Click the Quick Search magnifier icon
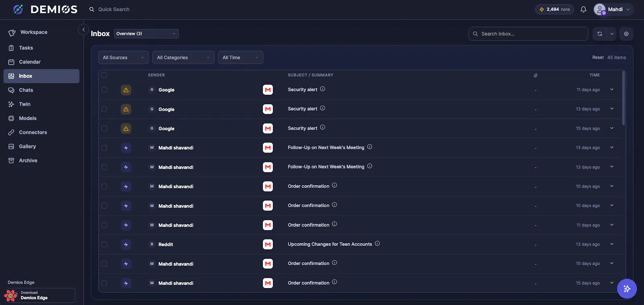 coord(92,9)
